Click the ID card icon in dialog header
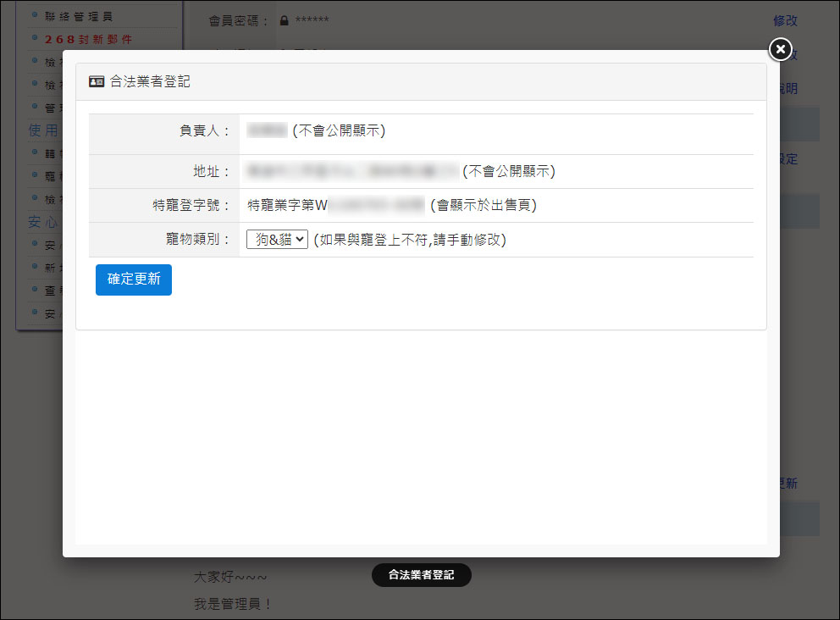This screenshot has width=840, height=620. [x=97, y=81]
